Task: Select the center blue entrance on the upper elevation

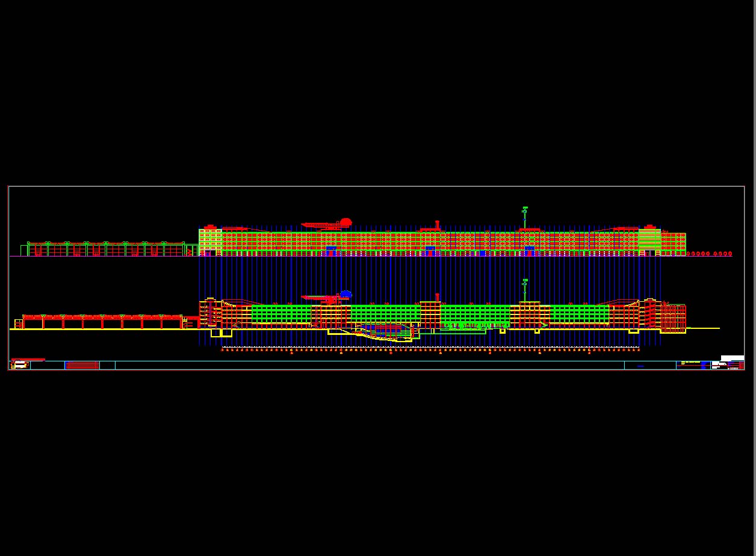Action: [430, 251]
